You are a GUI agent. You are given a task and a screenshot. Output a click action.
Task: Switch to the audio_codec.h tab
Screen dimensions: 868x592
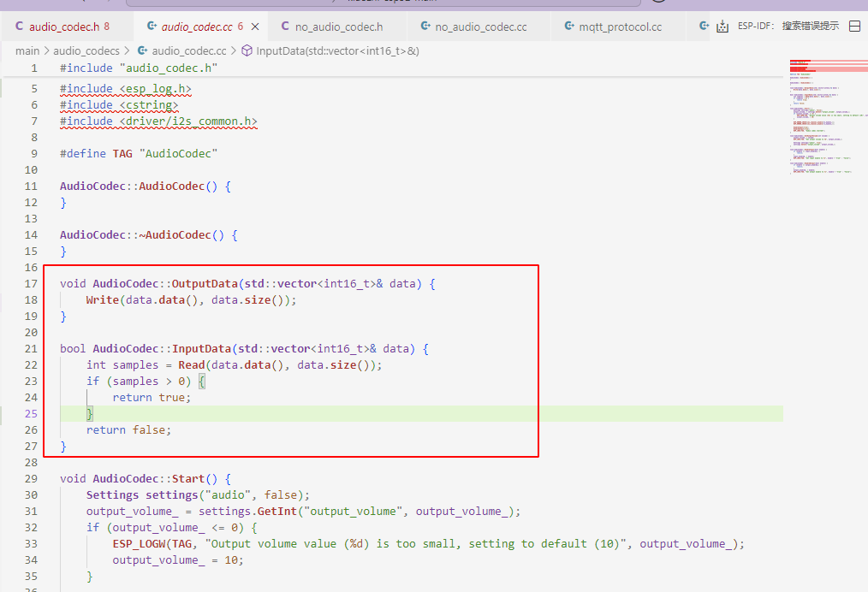pyautogui.click(x=67, y=27)
